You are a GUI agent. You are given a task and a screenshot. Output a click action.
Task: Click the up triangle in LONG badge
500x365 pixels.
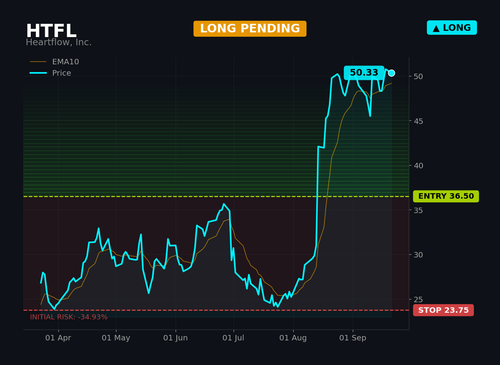pyautogui.click(x=436, y=29)
